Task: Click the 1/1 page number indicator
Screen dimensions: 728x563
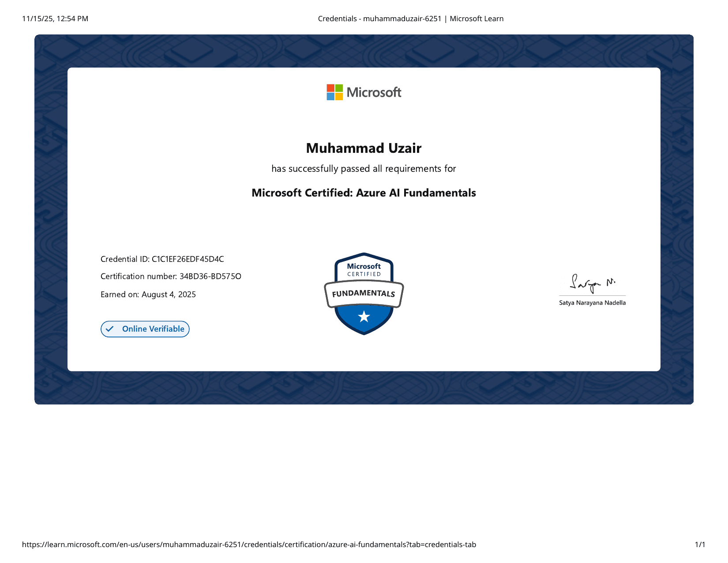Action: (x=700, y=544)
